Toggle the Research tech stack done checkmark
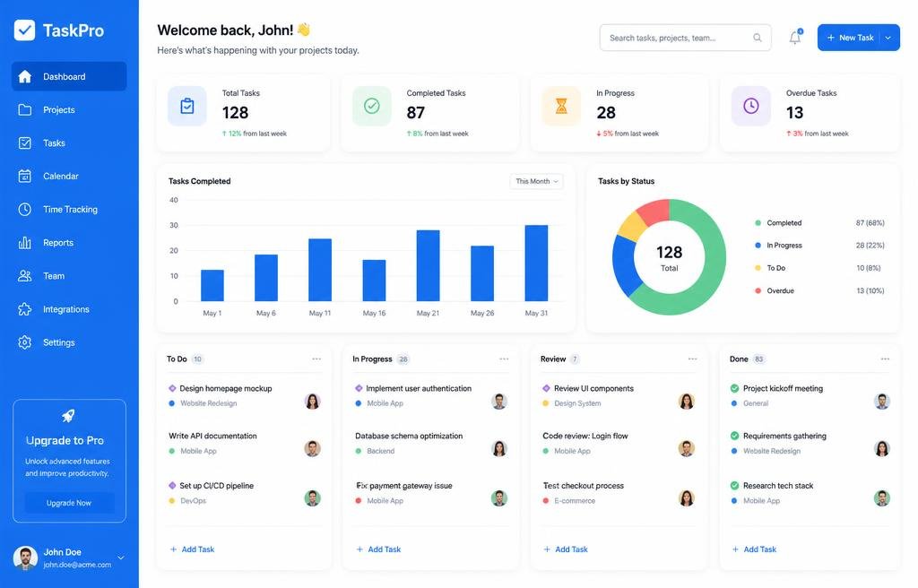Image resolution: width=918 pixels, height=588 pixels. pyautogui.click(x=735, y=486)
